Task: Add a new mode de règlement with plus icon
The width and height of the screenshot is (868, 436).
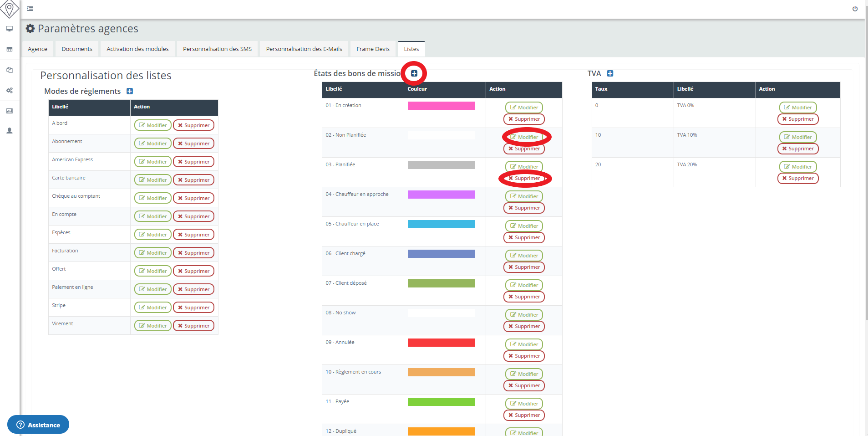Action: coord(130,91)
